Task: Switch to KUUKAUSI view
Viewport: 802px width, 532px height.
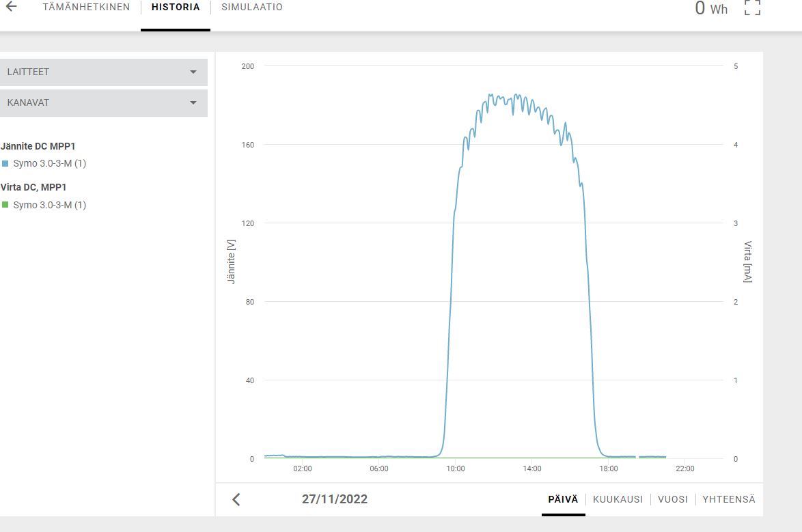Action: (618, 499)
